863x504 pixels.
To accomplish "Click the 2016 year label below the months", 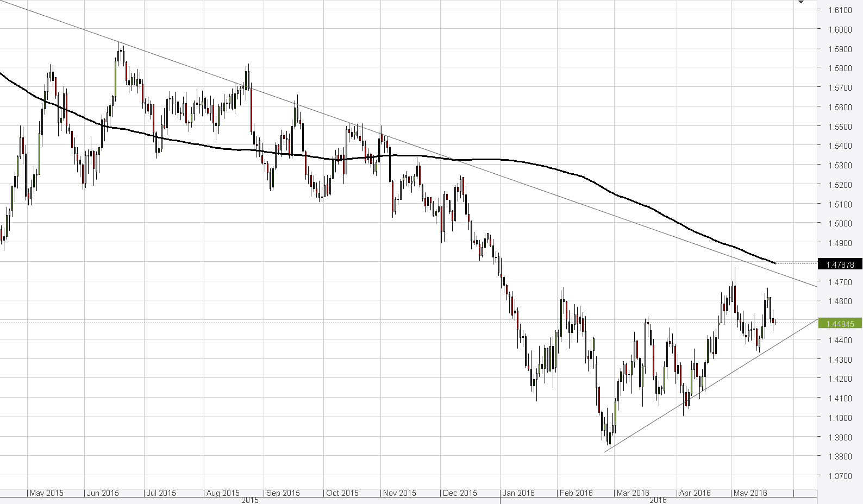I will tap(658, 500).
